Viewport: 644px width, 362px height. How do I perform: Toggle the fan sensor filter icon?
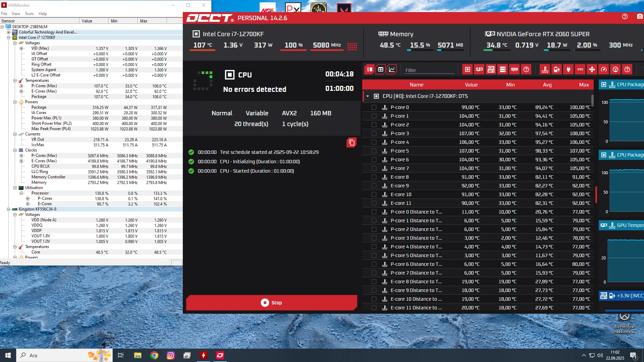tap(592, 69)
